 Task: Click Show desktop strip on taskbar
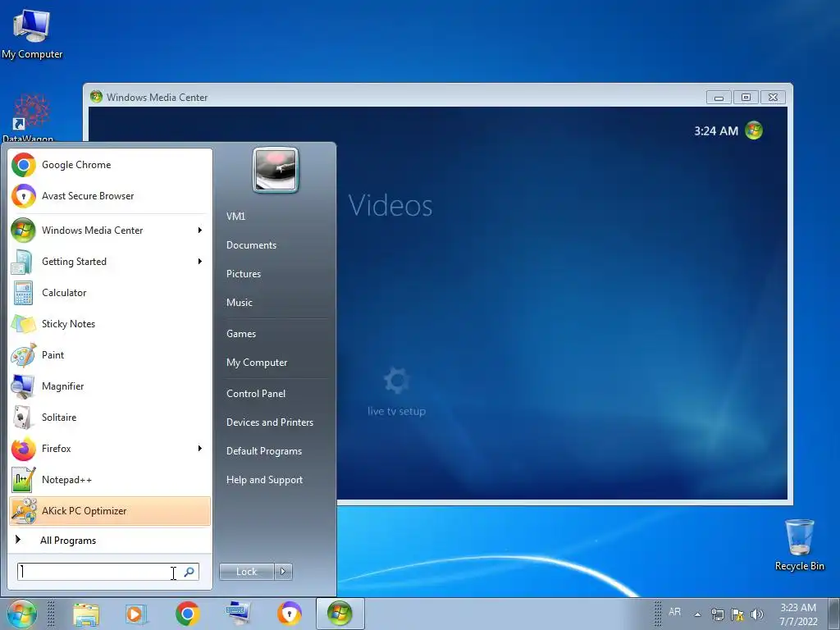click(x=833, y=614)
